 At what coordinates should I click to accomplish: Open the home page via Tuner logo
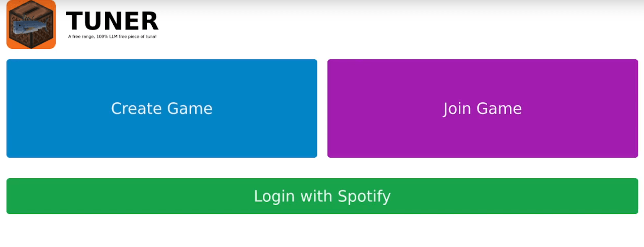click(31, 25)
